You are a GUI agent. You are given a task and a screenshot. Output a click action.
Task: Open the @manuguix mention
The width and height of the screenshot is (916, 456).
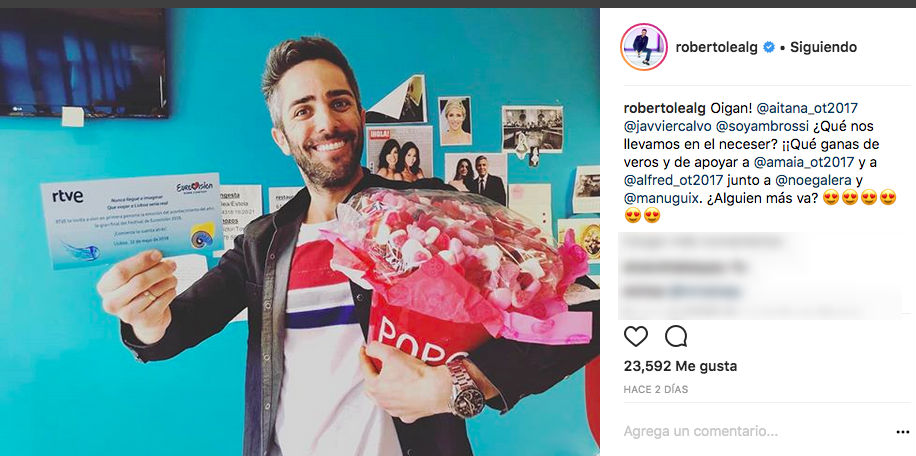[660, 198]
